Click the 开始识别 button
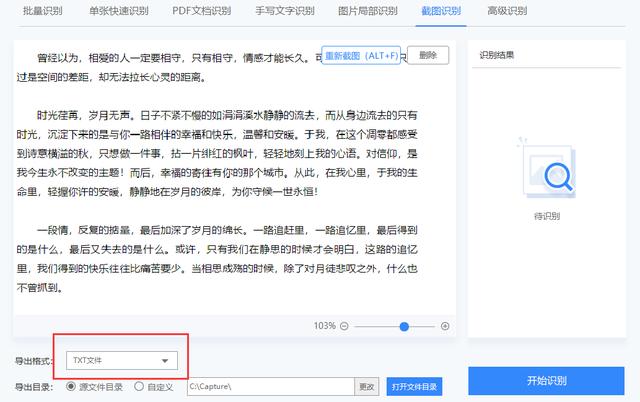 click(x=546, y=381)
